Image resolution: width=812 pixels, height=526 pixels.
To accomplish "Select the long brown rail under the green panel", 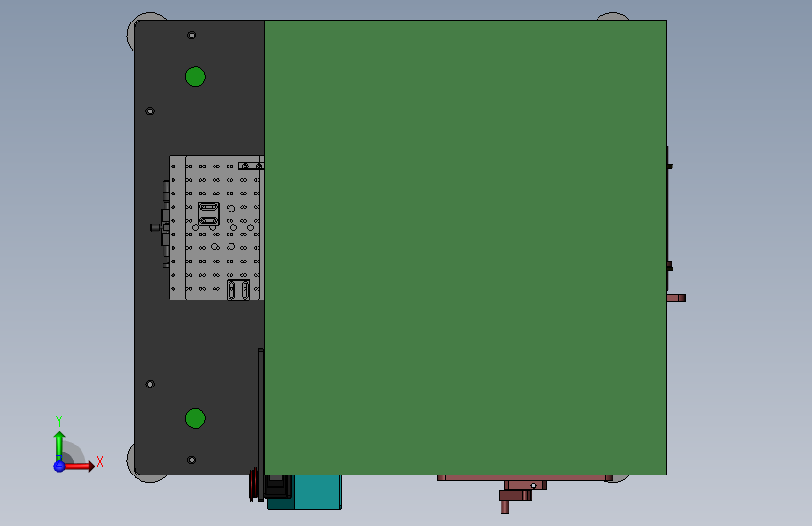I will 525,478.
